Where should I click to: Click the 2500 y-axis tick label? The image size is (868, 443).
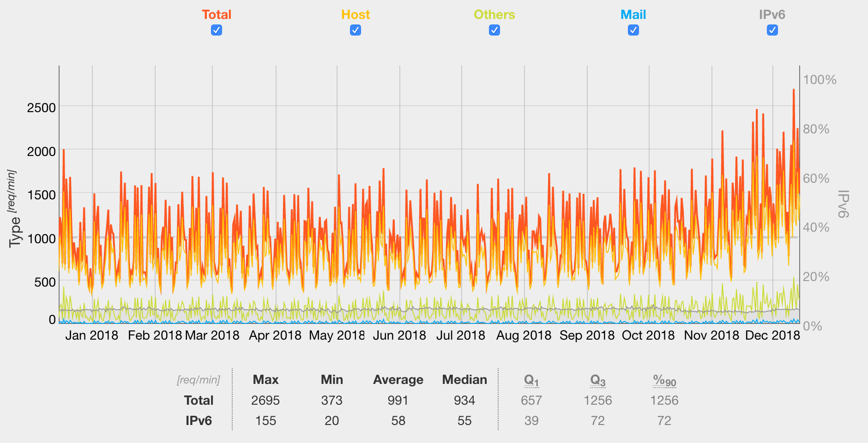41,108
